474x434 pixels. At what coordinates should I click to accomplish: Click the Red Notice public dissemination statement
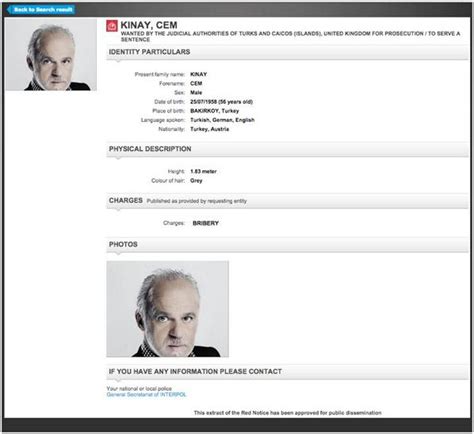click(x=288, y=413)
